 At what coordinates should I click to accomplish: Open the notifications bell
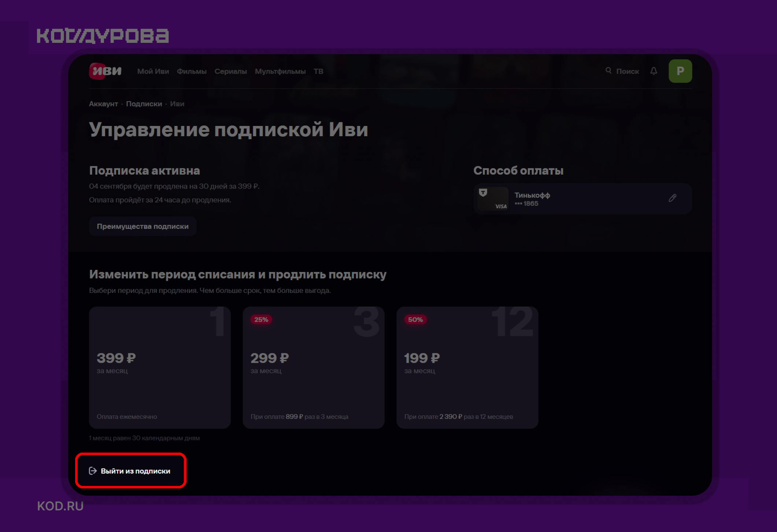654,71
